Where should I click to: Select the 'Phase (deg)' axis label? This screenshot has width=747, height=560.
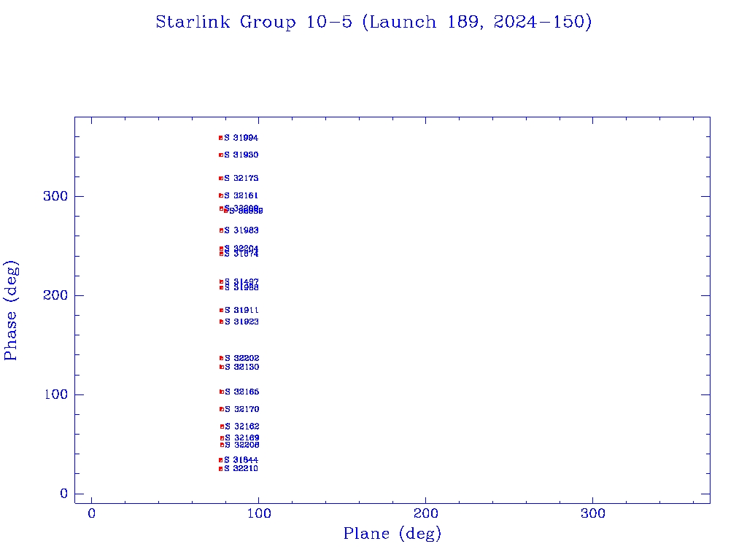point(10,311)
